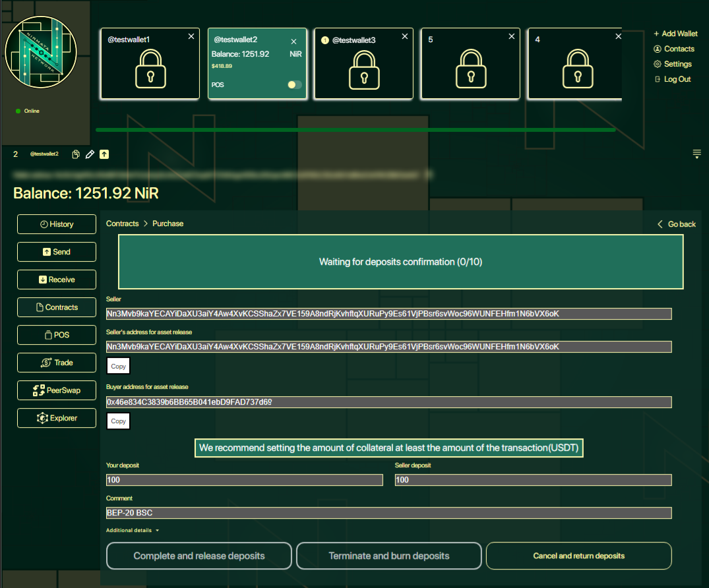The height and width of the screenshot is (588, 709).
Task: Click the yellow up-arrow icon beside the pencil
Action: pyautogui.click(x=104, y=154)
